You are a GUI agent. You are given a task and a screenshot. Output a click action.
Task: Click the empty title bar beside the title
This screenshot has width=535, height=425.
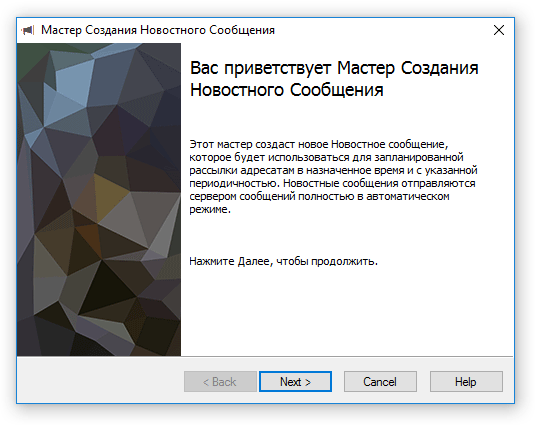(382, 30)
